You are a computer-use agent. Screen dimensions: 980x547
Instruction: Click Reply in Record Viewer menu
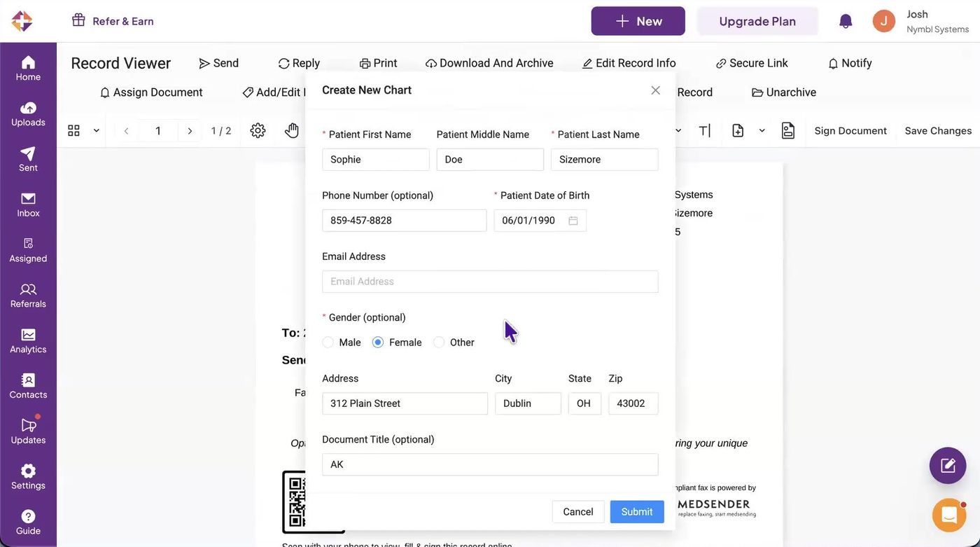[299, 63]
